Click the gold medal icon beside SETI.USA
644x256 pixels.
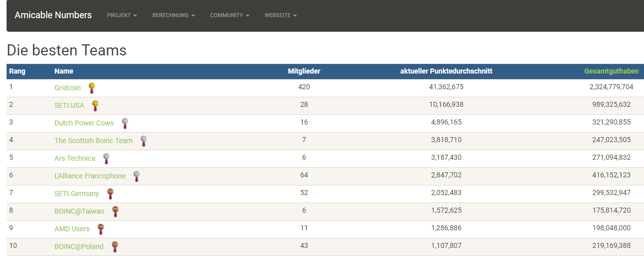click(x=95, y=106)
